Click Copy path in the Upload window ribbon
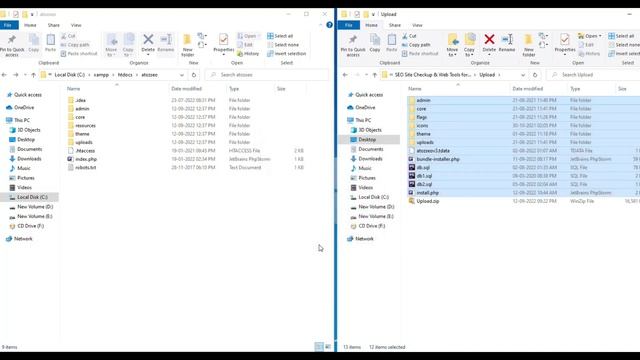Screen dimensions: 640x360 click(x=416, y=45)
